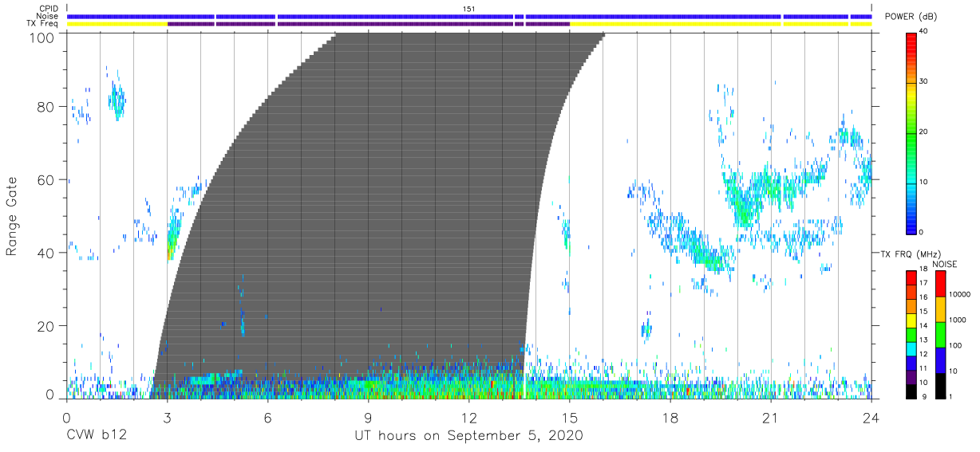Click the x-axis tick label '24'
Image resolution: width=980 pixels, height=452 pixels.
871,419
